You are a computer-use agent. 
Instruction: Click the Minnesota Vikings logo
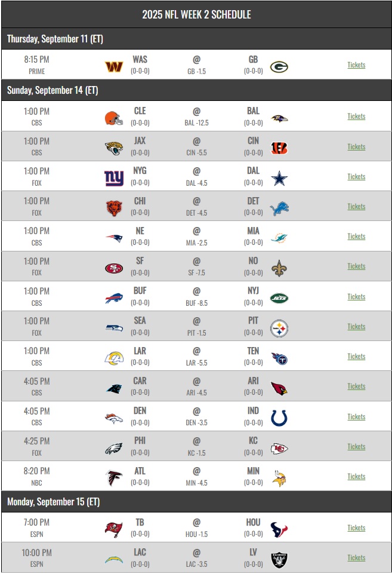(279, 477)
